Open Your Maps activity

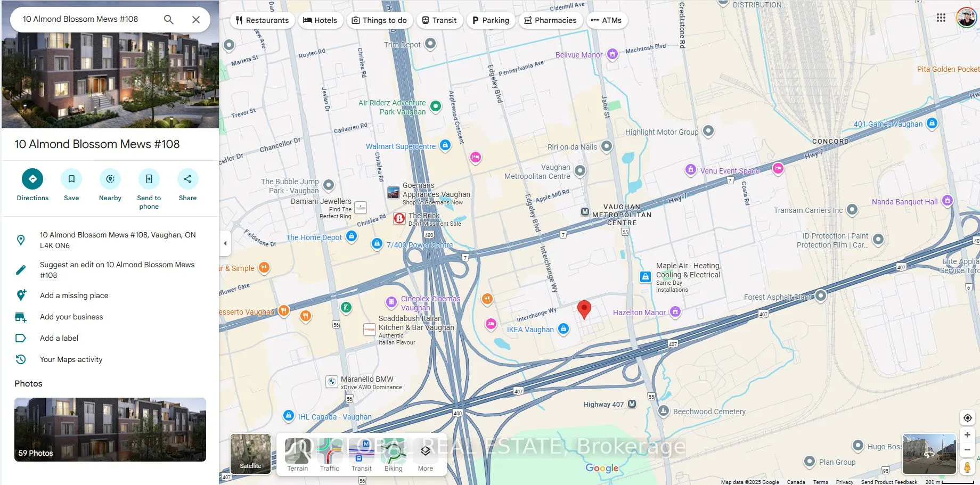tap(71, 359)
